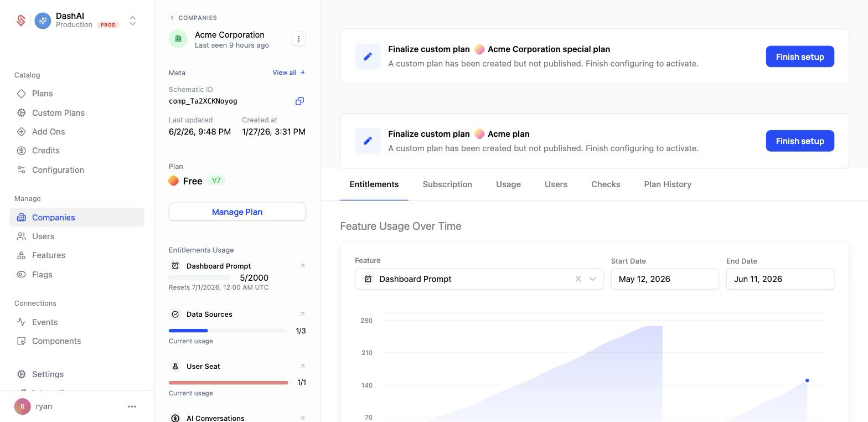Switch to the Checks tab
Image resolution: width=868 pixels, height=422 pixels.
(x=606, y=184)
